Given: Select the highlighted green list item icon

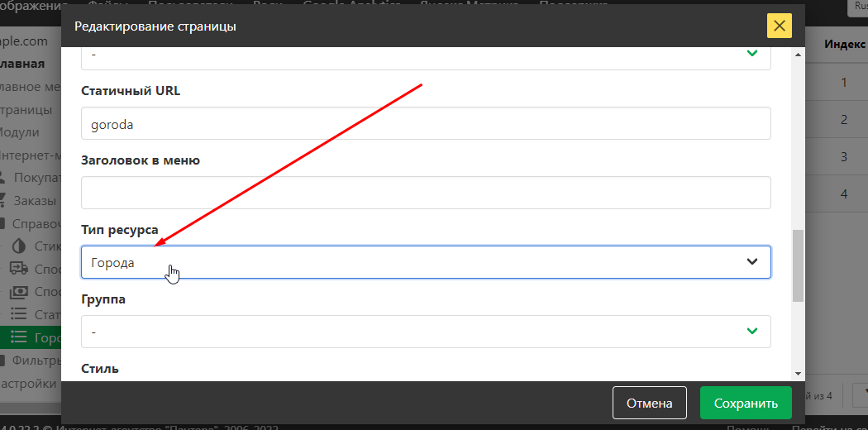Looking at the screenshot, I should pyautogui.click(x=19, y=337).
